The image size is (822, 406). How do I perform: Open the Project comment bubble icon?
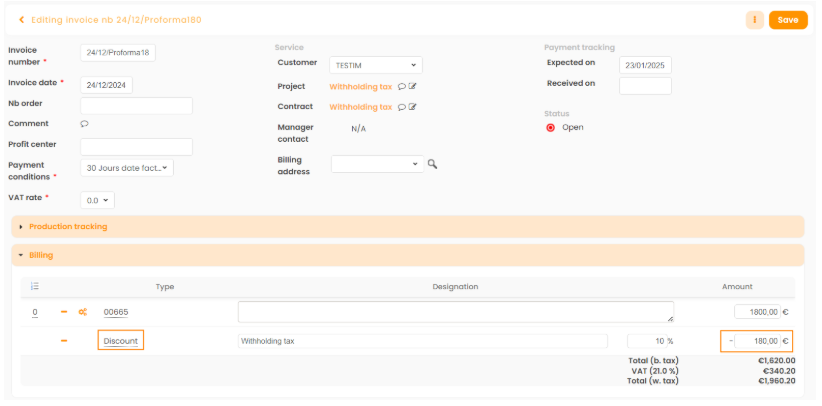401,87
